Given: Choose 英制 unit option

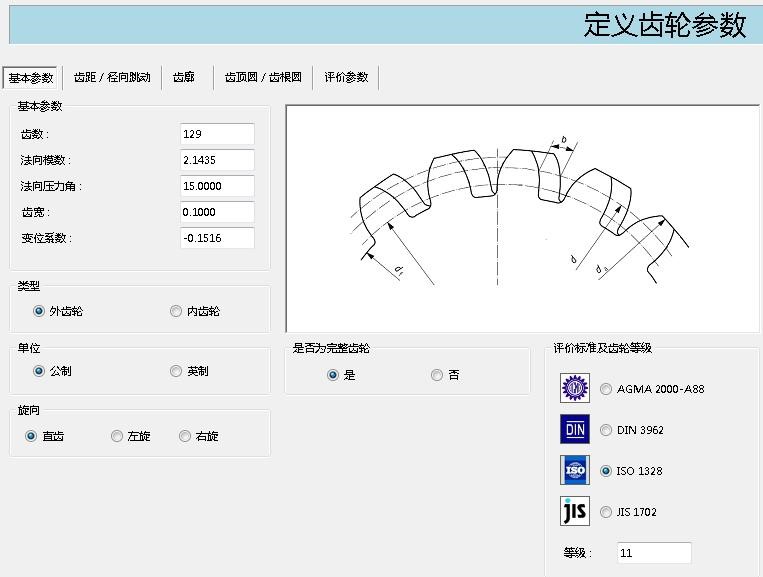Looking at the screenshot, I should pos(176,371).
